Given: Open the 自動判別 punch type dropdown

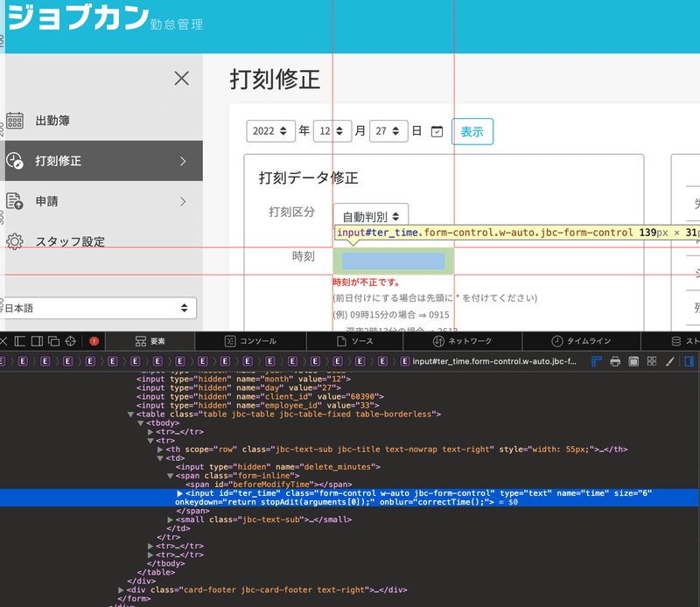Looking at the screenshot, I should tap(370, 216).
